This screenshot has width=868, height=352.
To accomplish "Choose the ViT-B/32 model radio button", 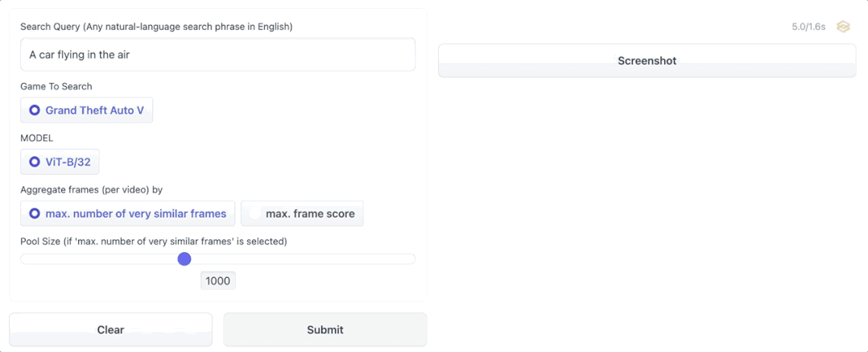I will [x=60, y=162].
